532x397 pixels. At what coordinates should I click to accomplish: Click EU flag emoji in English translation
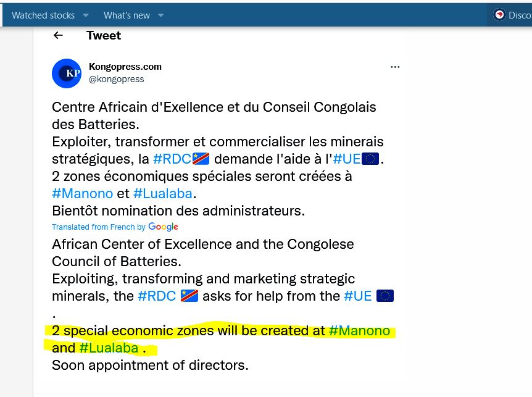point(385,296)
